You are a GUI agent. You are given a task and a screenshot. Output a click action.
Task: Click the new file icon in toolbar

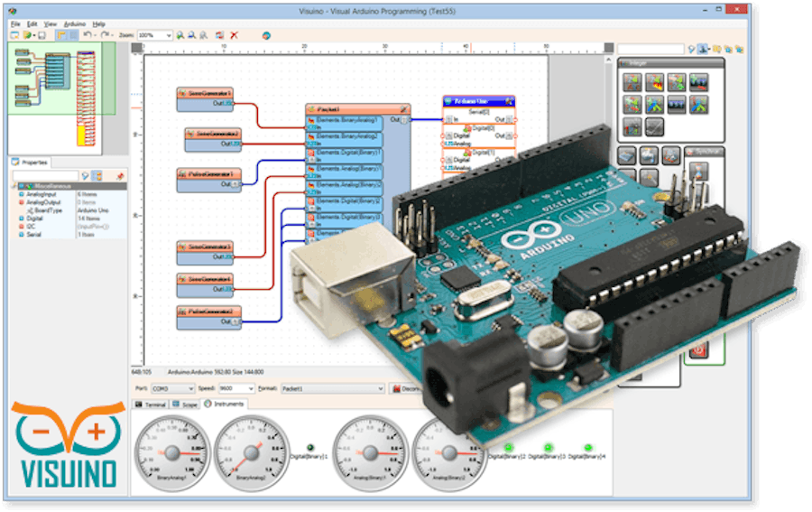(14, 35)
